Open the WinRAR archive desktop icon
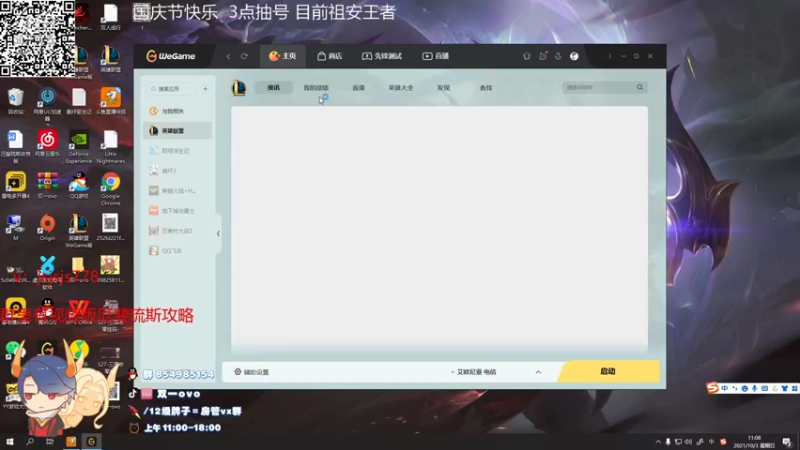The height and width of the screenshot is (450, 800). click(47, 185)
